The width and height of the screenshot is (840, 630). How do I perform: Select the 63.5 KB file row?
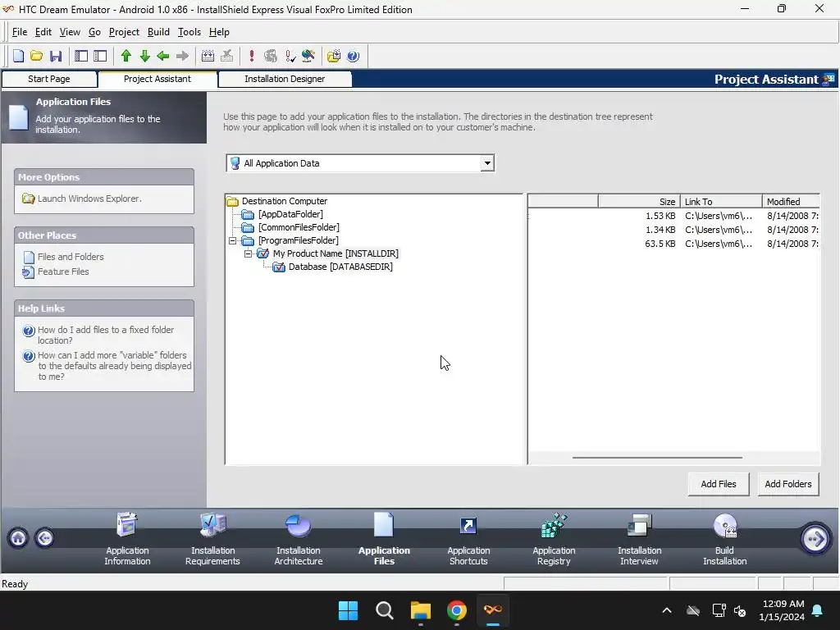(x=673, y=244)
